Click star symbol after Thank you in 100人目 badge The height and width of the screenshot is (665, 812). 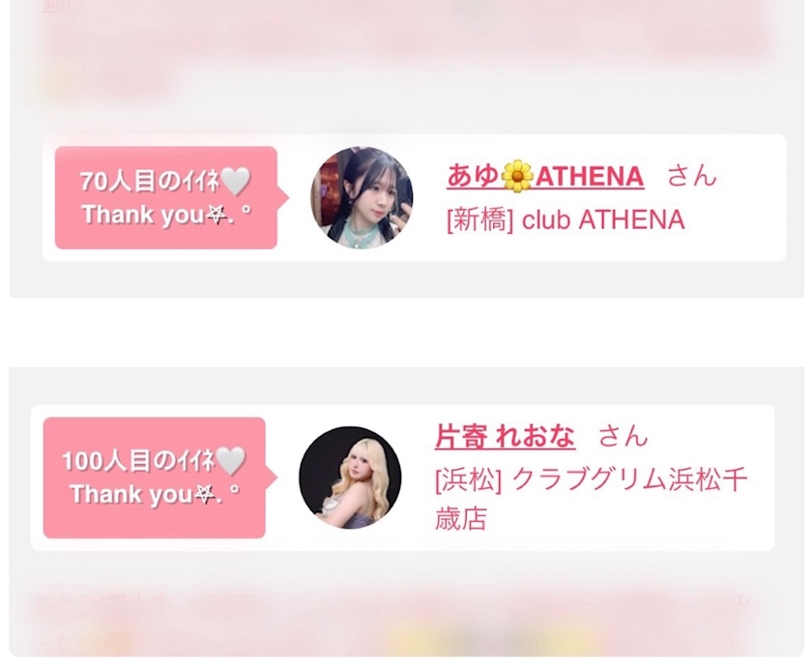(x=204, y=494)
